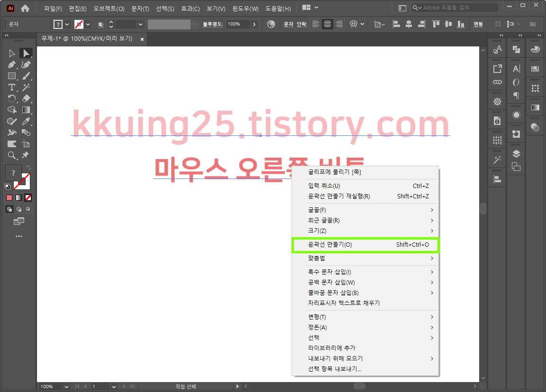Set Color fill mode below swatches
The width and height of the screenshot is (546, 392).
9,197
